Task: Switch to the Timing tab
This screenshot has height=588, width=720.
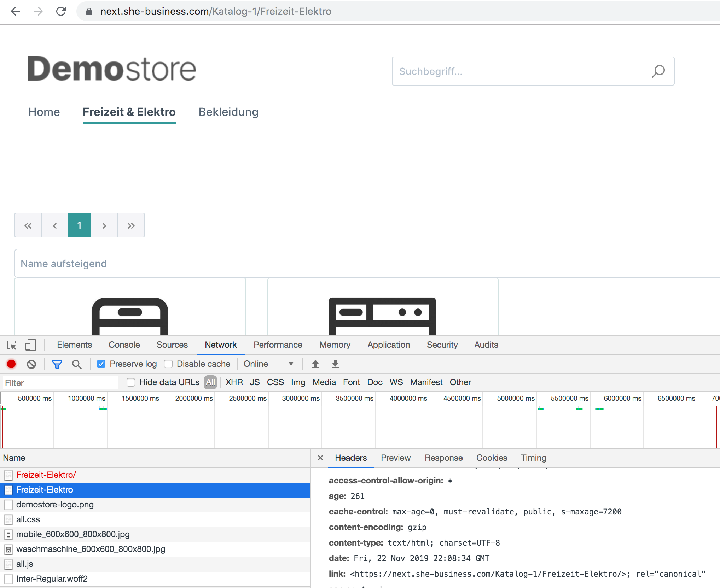Action: point(533,458)
